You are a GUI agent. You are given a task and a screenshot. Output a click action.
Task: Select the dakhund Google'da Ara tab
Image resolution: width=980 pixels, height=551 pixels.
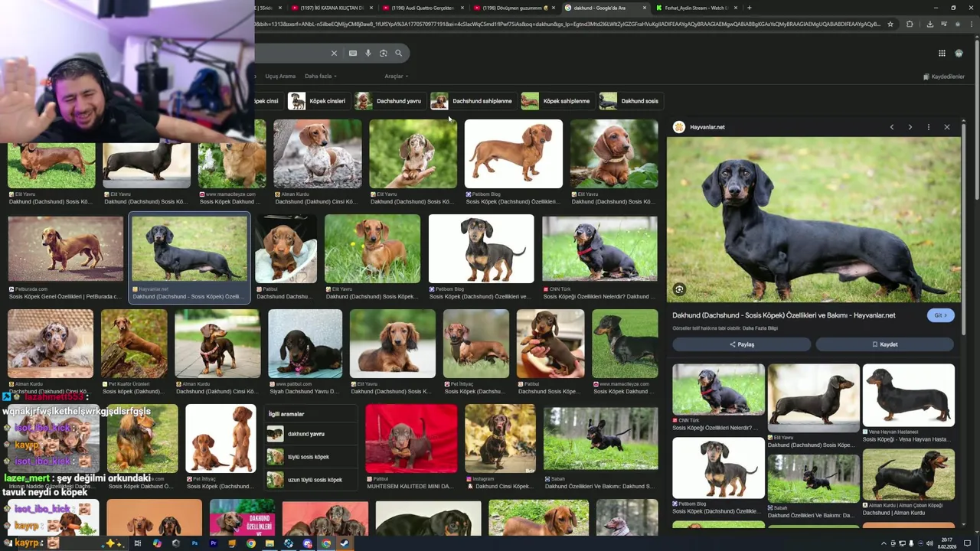point(605,8)
